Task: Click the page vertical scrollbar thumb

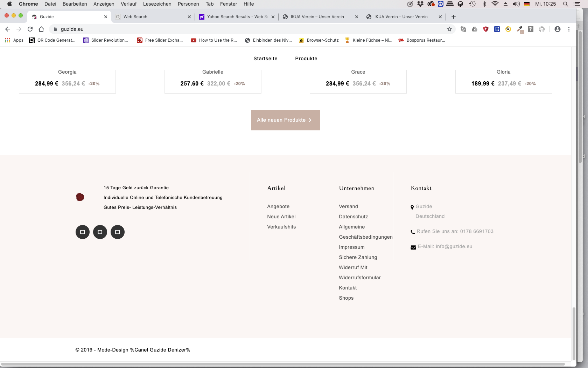Action: pos(574,334)
